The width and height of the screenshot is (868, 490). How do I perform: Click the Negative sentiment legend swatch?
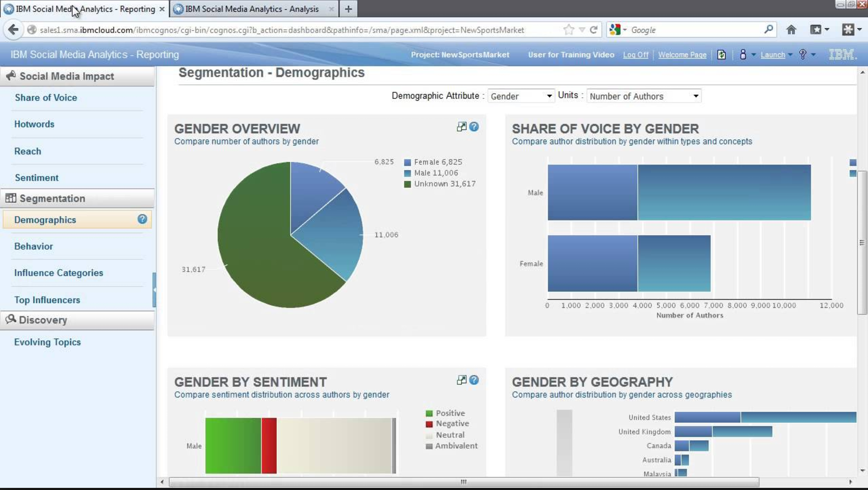pos(429,424)
